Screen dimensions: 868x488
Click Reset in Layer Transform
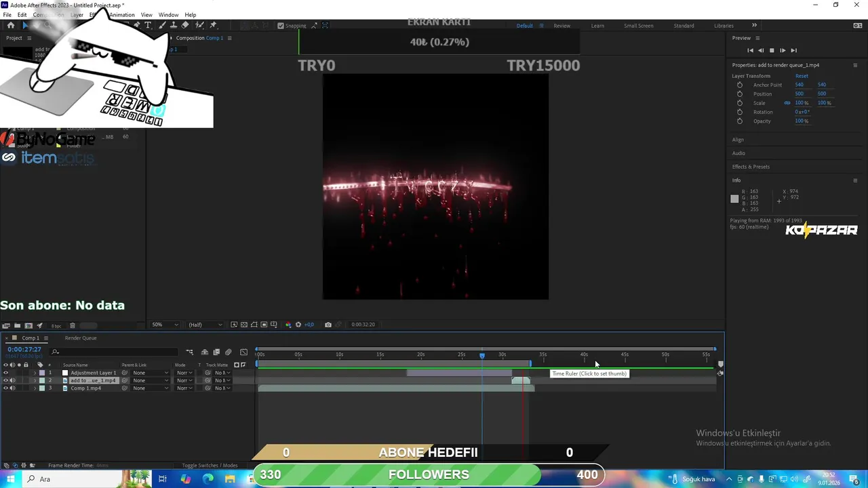pyautogui.click(x=802, y=76)
